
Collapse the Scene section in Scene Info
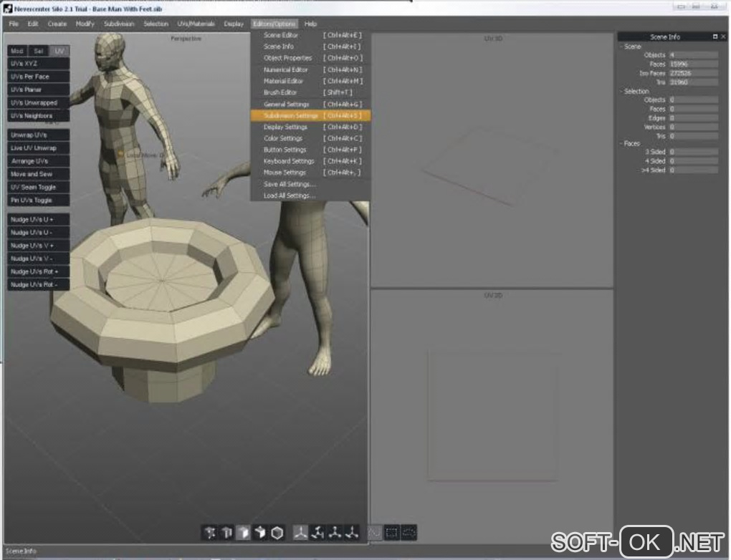click(621, 47)
